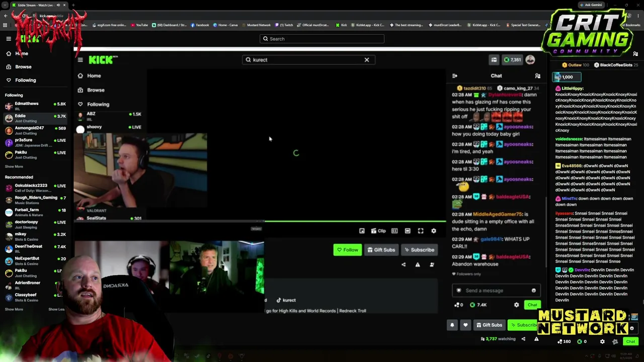
Task: Open the outer Kick sidebar hamburger menu
Action: pos(9,39)
